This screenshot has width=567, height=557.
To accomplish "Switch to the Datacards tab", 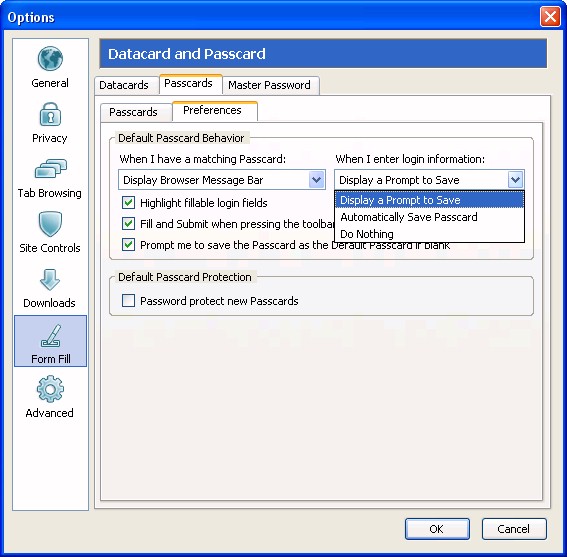I will tap(124, 85).
